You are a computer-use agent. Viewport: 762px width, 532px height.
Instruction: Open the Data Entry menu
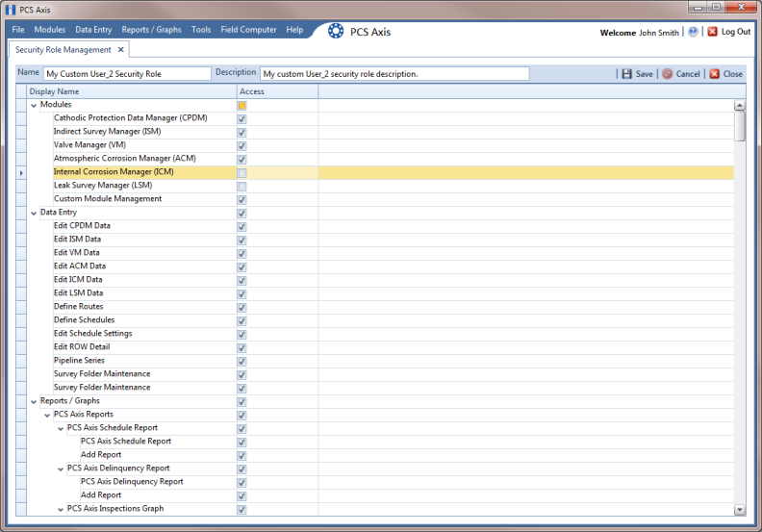pos(93,30)
